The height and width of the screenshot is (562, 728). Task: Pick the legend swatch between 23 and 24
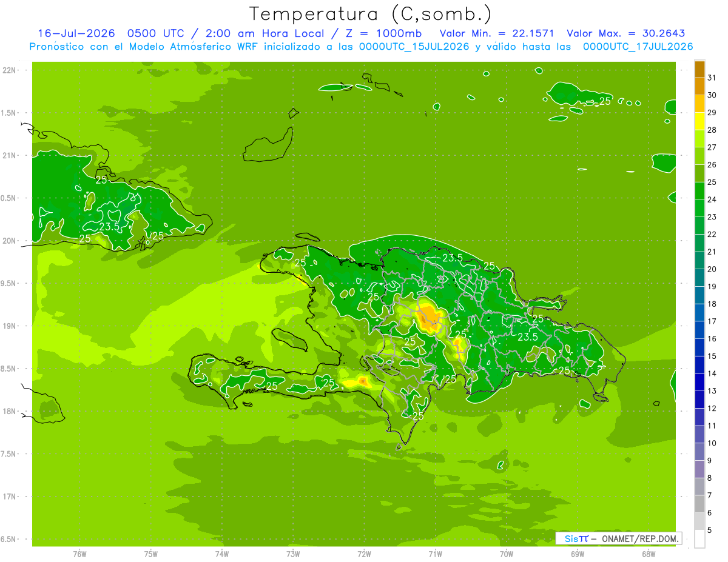[699, 209]
